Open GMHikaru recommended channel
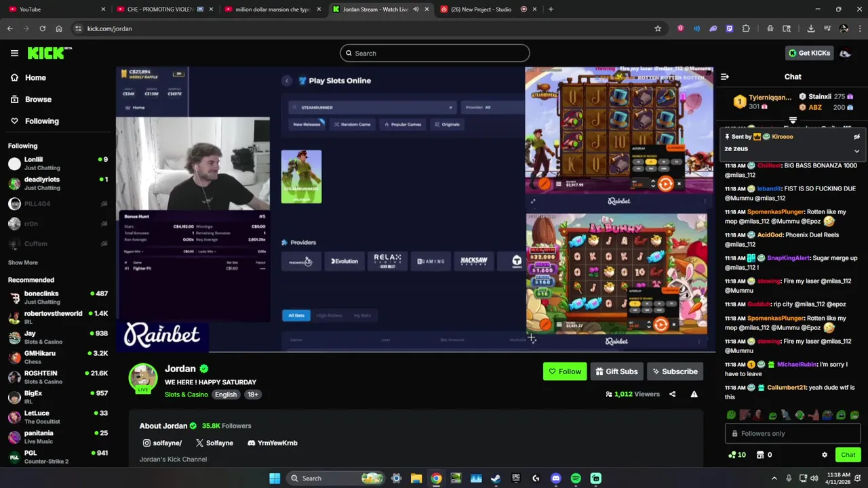This screenshot has height=488, width=868. [58, 357]
